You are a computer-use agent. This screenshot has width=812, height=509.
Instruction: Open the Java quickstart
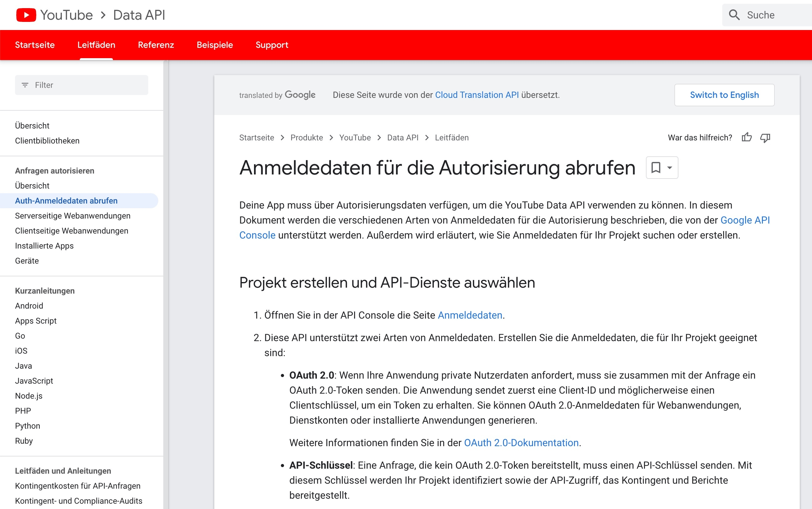tap(23, 365)
